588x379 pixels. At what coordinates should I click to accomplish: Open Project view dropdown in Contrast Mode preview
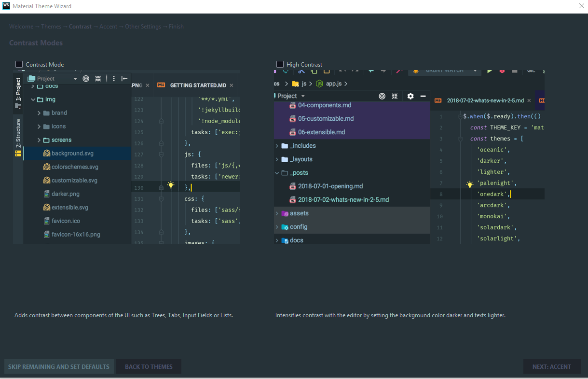point(75,79)
